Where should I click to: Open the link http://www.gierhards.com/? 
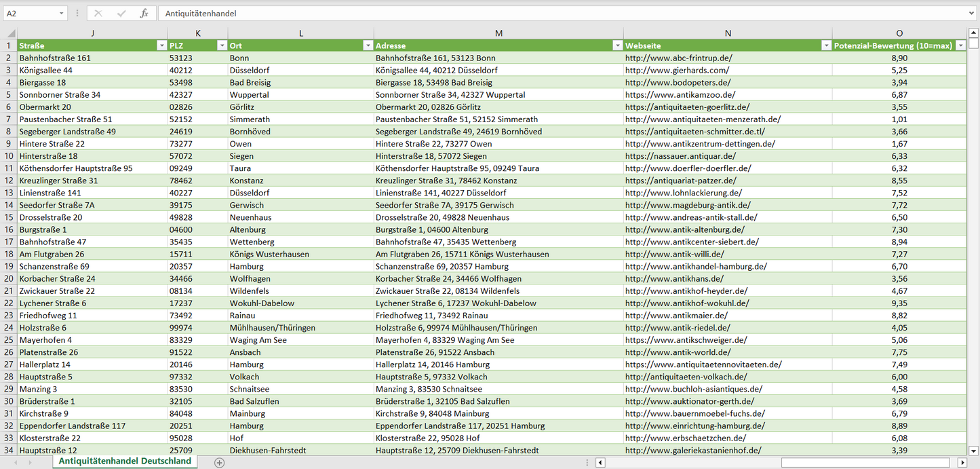[677, 70]
